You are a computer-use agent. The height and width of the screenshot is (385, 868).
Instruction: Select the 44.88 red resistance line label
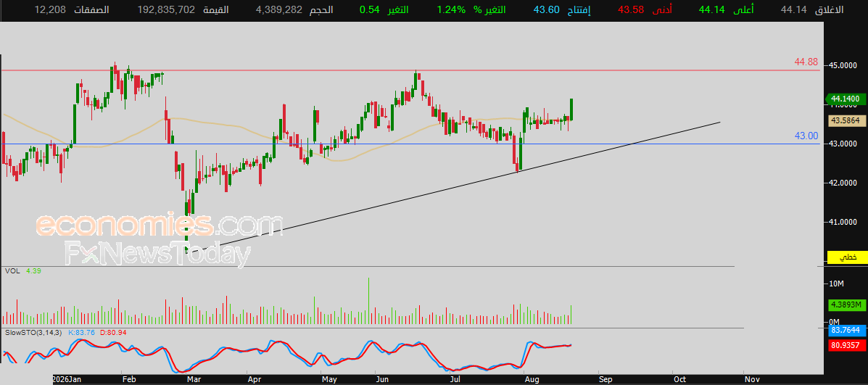point(806,62)
